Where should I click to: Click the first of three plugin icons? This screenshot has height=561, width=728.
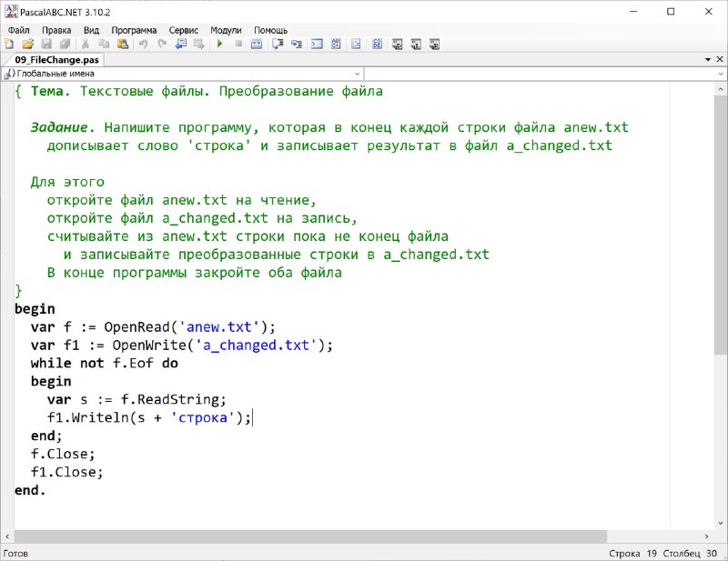[398, 44]
